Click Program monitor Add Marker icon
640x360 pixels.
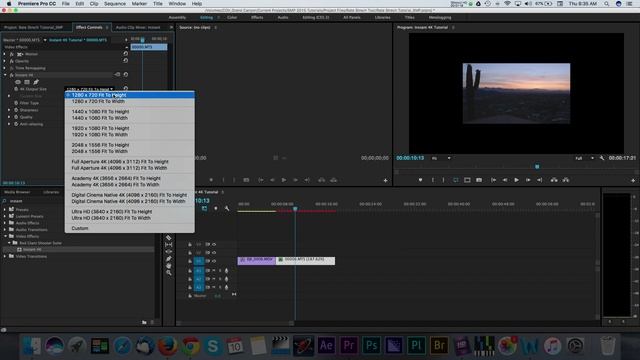[420, 180]
